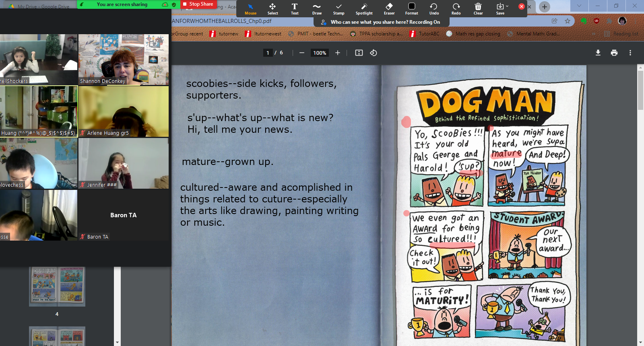This screenshot has height=346, width=644.
Task: Select Arlene Huang gr5's video tile
Action: point(124,111)
